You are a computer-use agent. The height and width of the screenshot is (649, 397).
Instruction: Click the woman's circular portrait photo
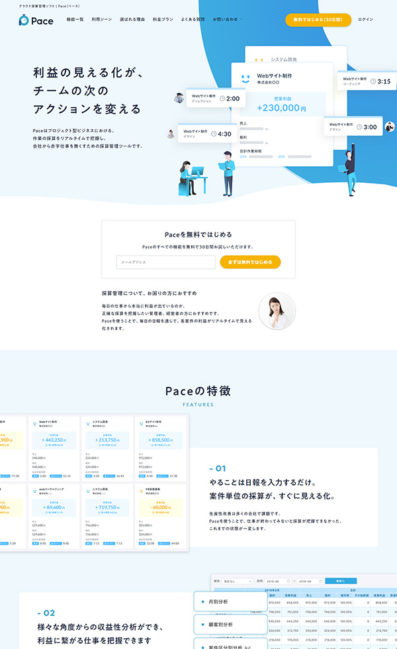(x=277, y=311)
